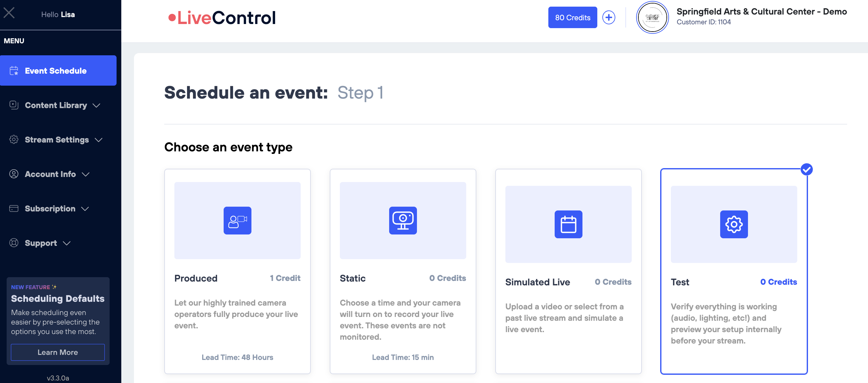Viewport: 868px width, 383px height.
Task: Click the Produced event camera operator icon
Action: click(x=237, y=221)
